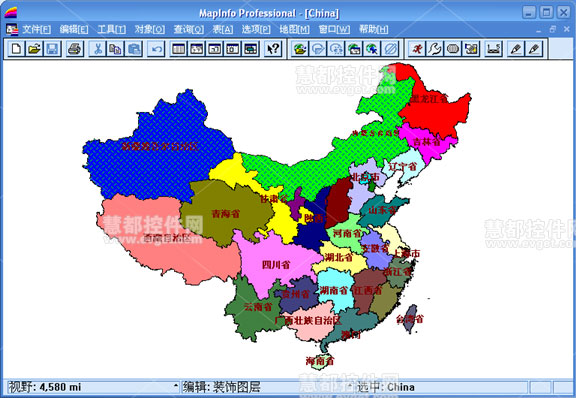Image resolution: width=576 pixels, height=398 pixels.
Task: Click the 青海省 label on the map
Action: click(226, 214)
